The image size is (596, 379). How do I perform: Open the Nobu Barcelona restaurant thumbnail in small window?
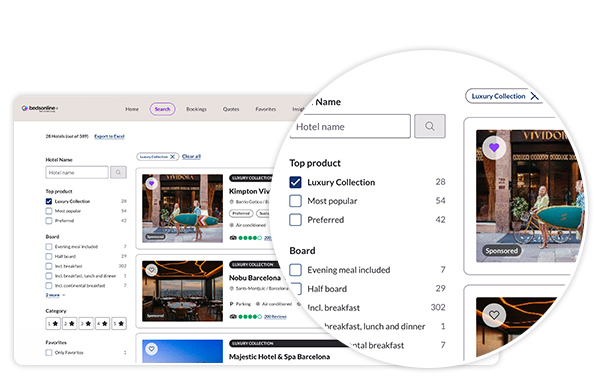tap(182, 291)
